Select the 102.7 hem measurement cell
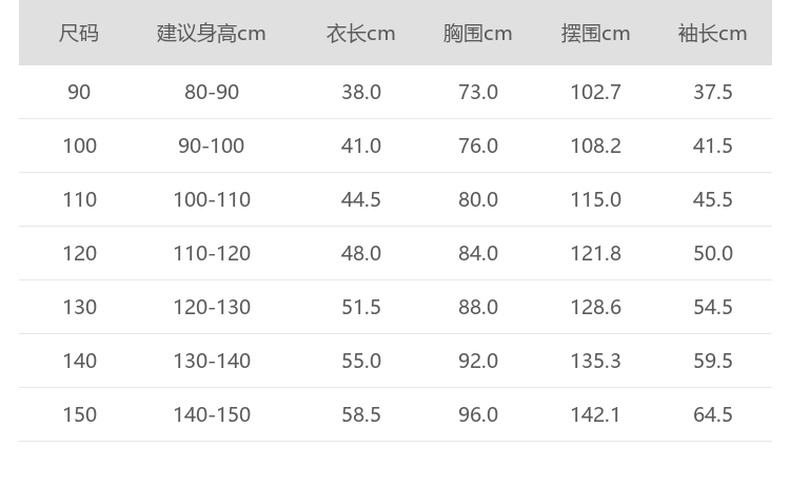 pyautogui.click(x=595, y=92)
